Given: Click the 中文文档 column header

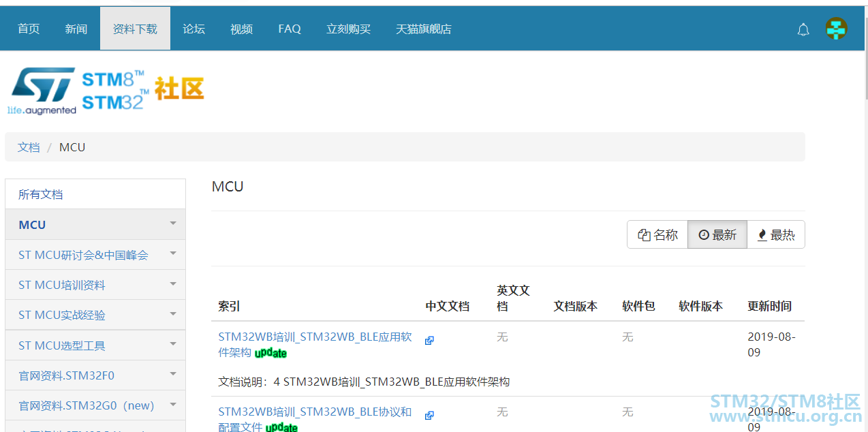Looking at the screenshot, I should click(x=448, y=307).
